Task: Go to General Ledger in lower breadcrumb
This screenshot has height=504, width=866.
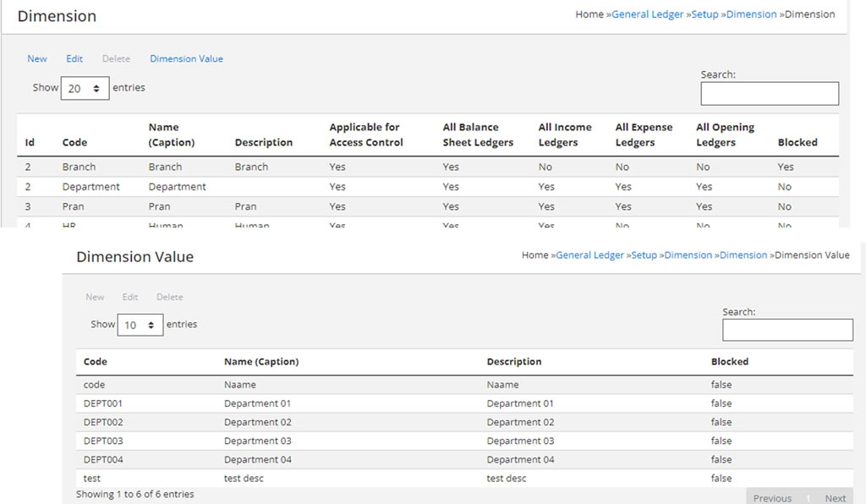Action: [589, 255]
